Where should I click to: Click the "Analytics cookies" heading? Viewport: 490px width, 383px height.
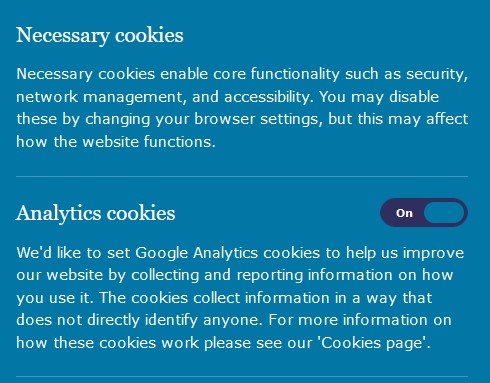pos(96,213)
